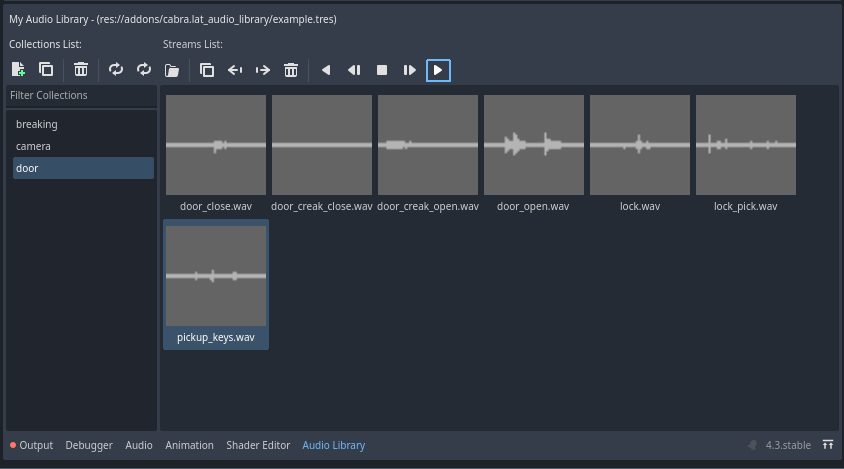The image size is (844, 469).
Task: Focus the Filter Collections search field
Action: (x=81, y=96)
